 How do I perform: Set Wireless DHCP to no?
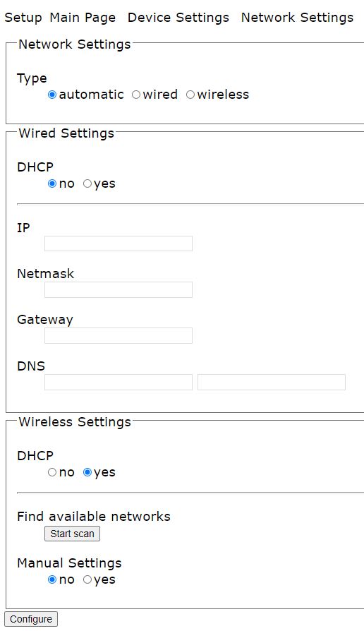point(52,472)
